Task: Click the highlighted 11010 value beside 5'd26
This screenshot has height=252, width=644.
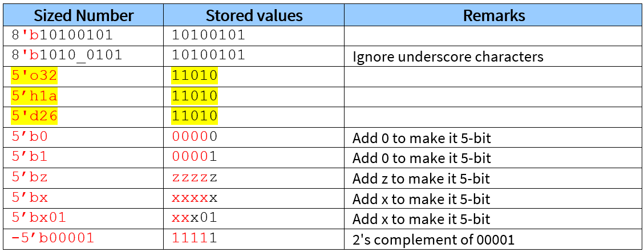Action: 195,116
